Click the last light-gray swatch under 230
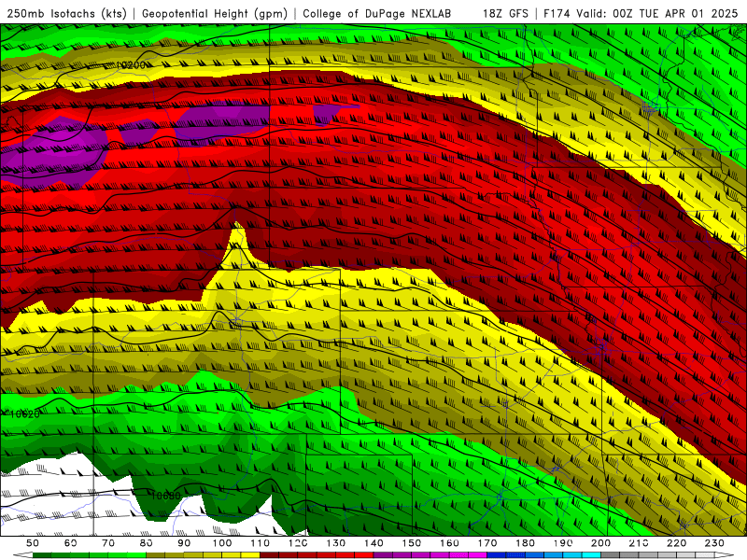This screenshot has height=560, width=747. [x=705, y=555]
